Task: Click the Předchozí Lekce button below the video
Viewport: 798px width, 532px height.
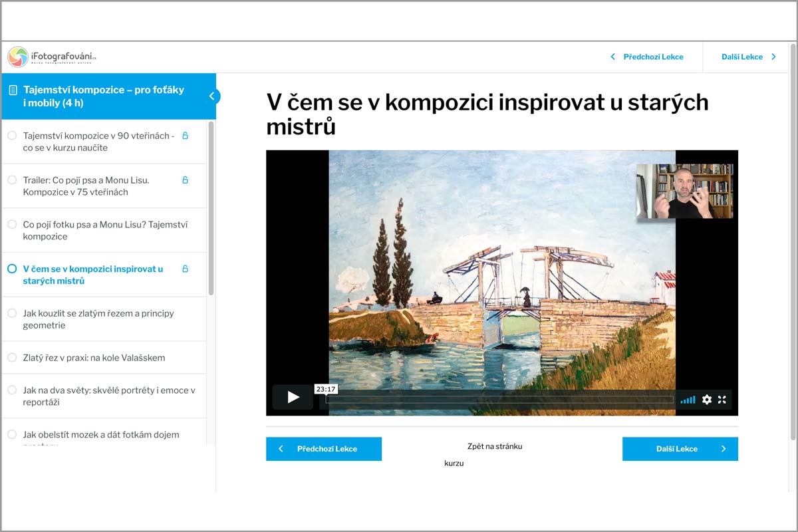Action: pyautogui.click(x=324, y=449)
